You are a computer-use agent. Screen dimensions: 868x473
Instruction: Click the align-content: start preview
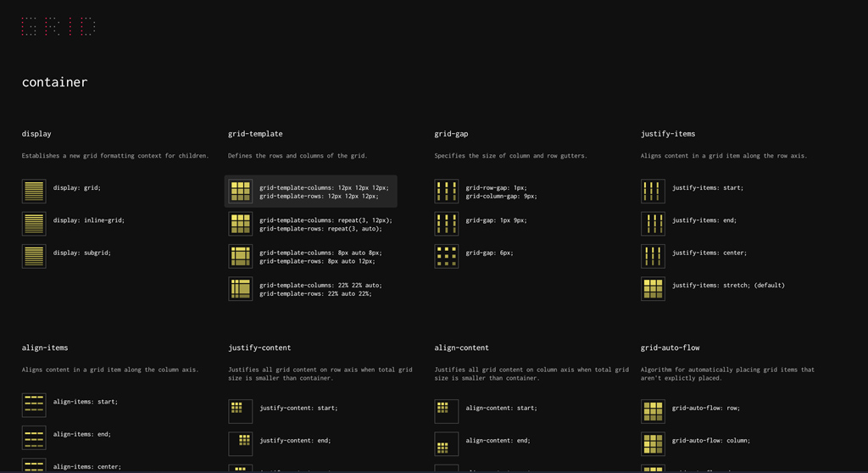446,412
